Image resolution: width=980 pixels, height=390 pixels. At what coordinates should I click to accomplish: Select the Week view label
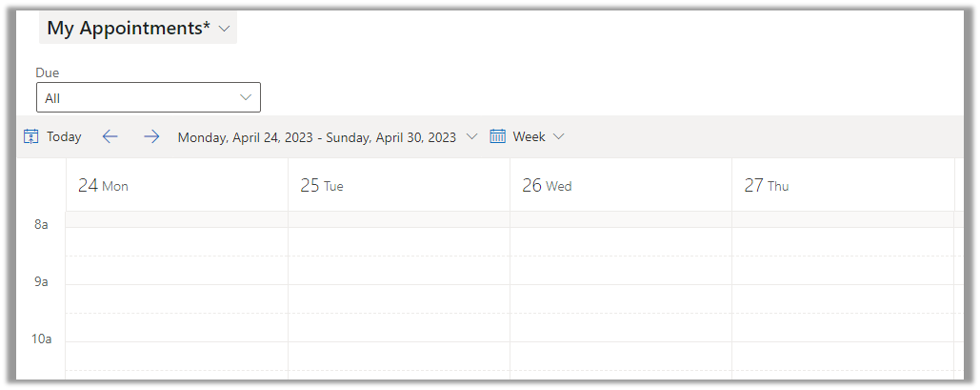tap(529, 136)
